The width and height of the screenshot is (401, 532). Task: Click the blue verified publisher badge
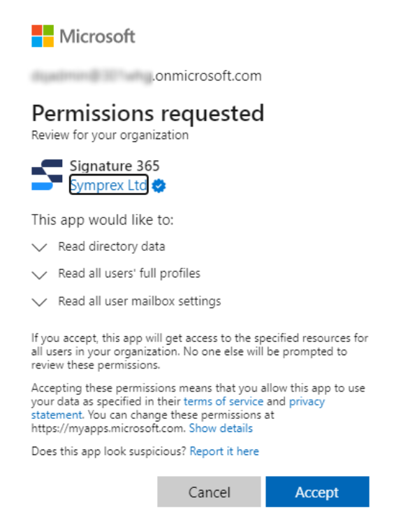tap(159, 186)
